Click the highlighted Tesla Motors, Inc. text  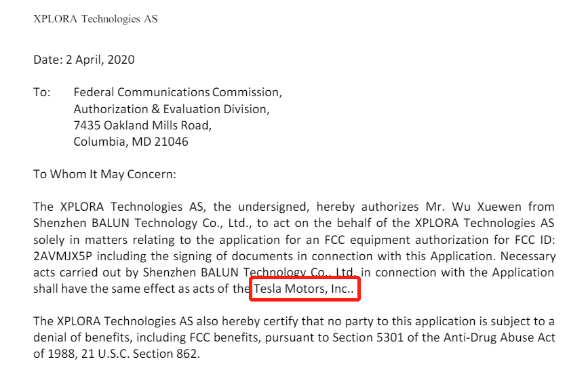[x=304, y=289]
